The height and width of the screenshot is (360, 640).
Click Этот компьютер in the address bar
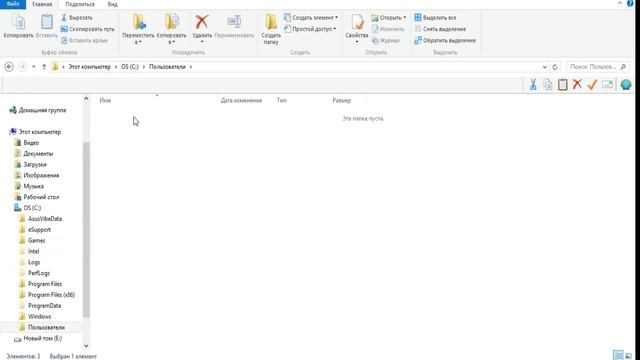tap(89, 67)
